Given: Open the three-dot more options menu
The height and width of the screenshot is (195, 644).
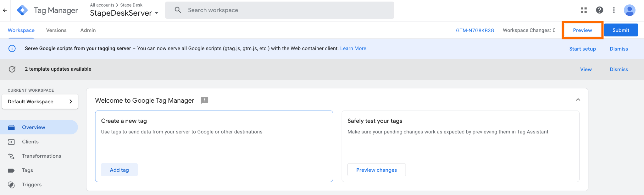Looking at the screenshot, I should tap(613, 10).
